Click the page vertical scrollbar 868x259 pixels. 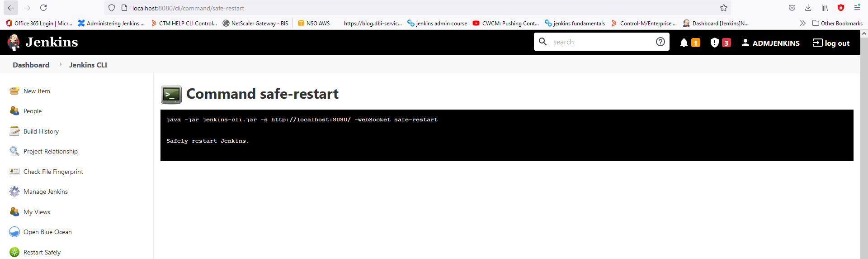click(864, 145)
